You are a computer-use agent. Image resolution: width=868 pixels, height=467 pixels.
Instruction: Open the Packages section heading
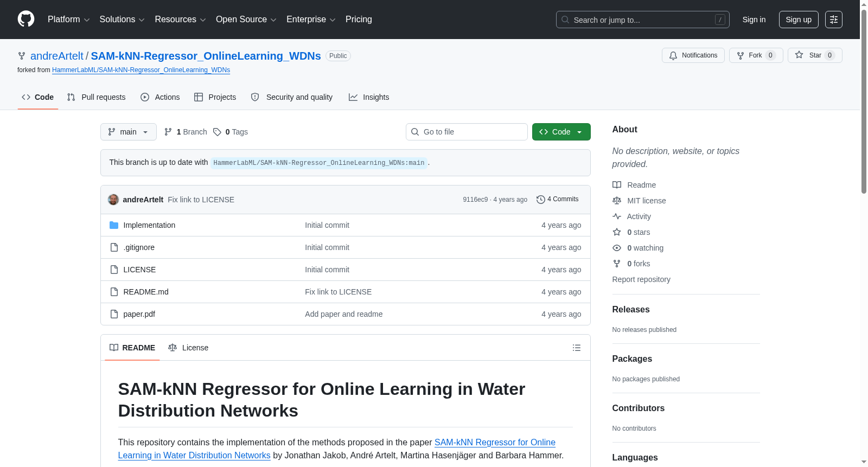click(x=632, y=359)
